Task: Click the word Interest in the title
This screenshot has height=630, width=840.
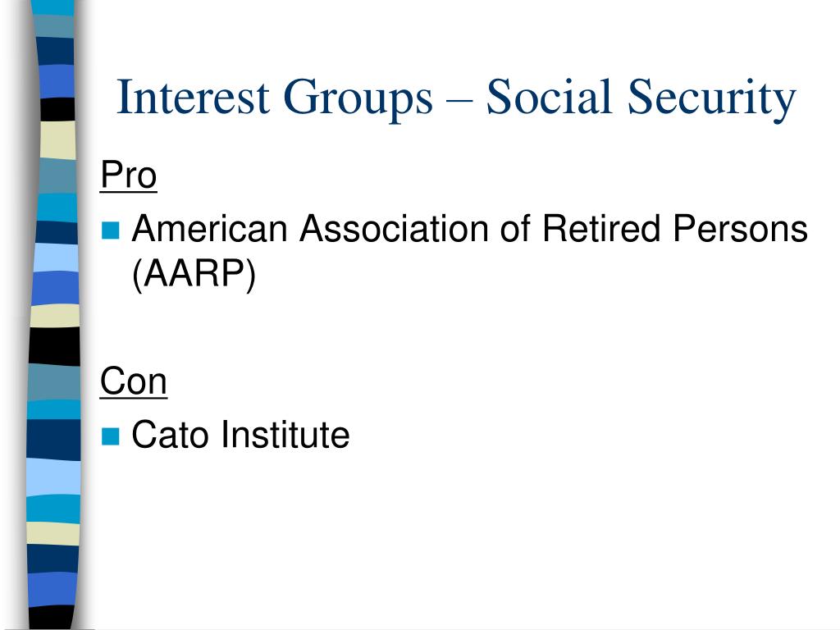Action: 193,97
